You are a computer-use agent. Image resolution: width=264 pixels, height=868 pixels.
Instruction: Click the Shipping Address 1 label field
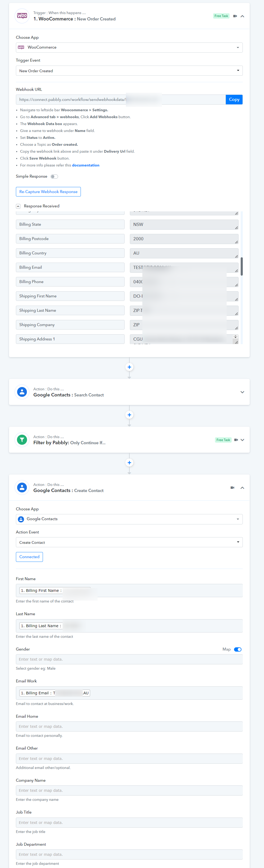click(x=70, y=339)
